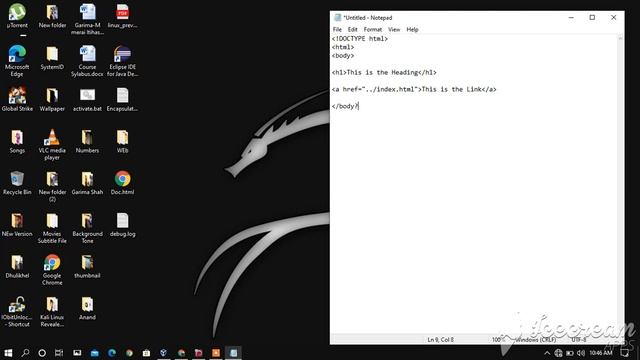This screenshot has height=360, width=640.
Task: Select the New folder (2) icon
Action: tap(52, 186)
